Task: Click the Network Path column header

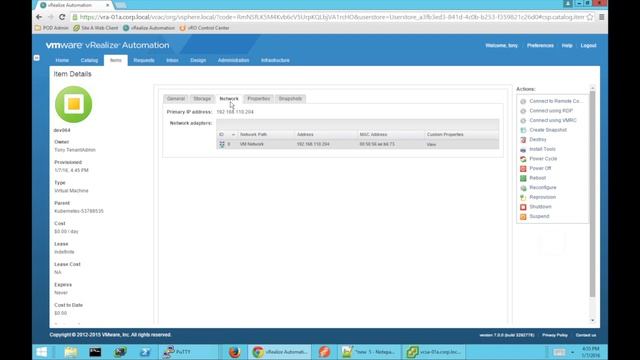Action: 253,135
